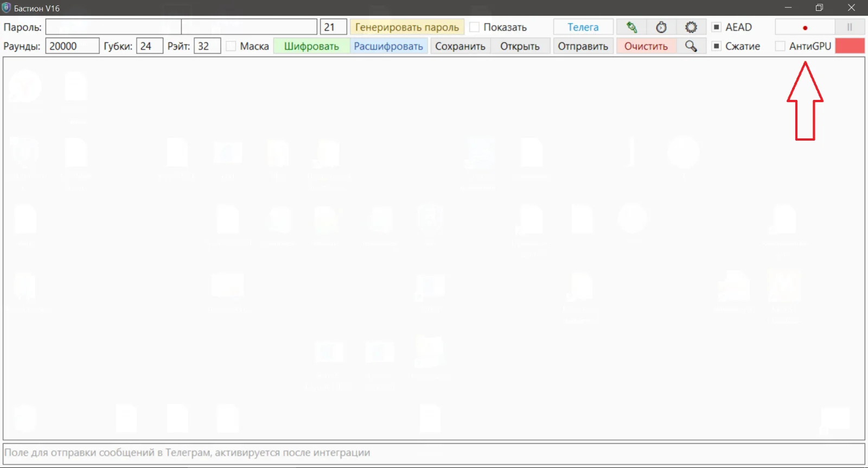Click the Генерировать пароль button

[x=407, y=27]
